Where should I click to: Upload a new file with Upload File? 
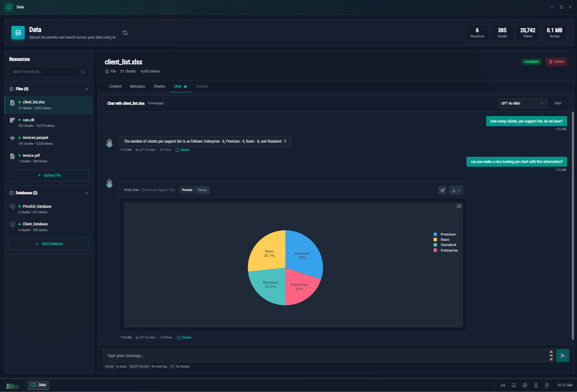click(48, 175)
